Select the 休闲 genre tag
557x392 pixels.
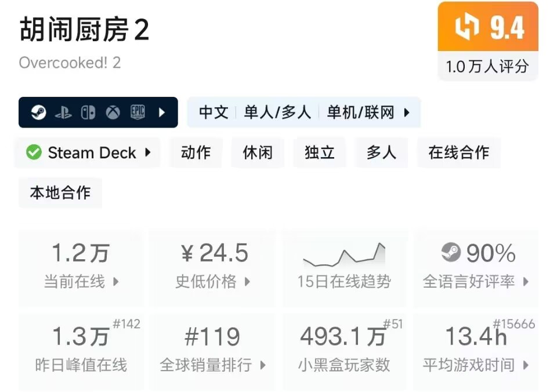tap(258, 153)
